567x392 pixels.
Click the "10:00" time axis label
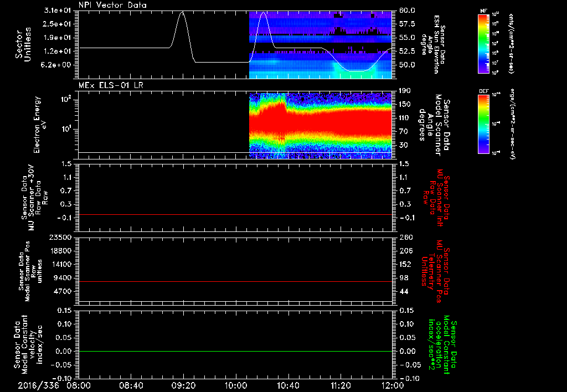coord(236,385)
